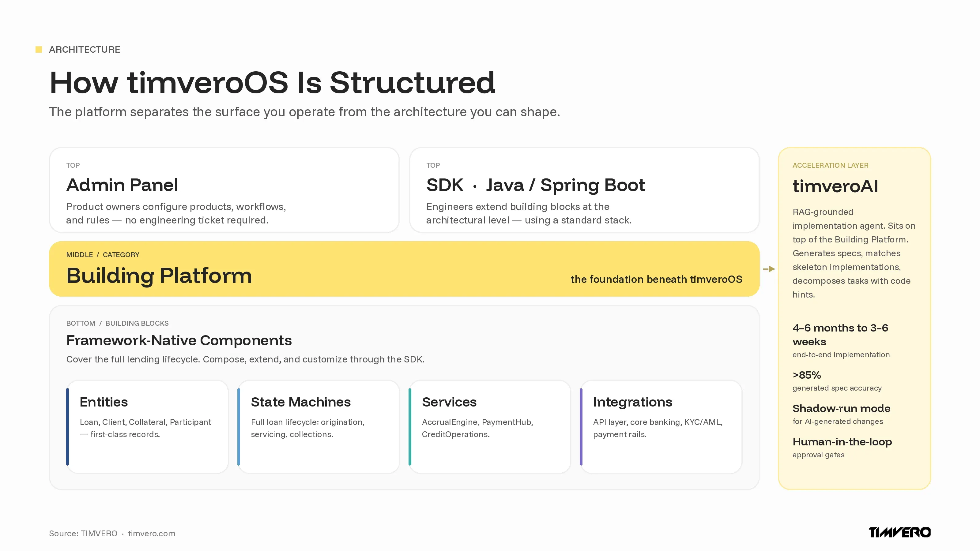Click the 'Building Platform' heading

click(x=159, y=276)
